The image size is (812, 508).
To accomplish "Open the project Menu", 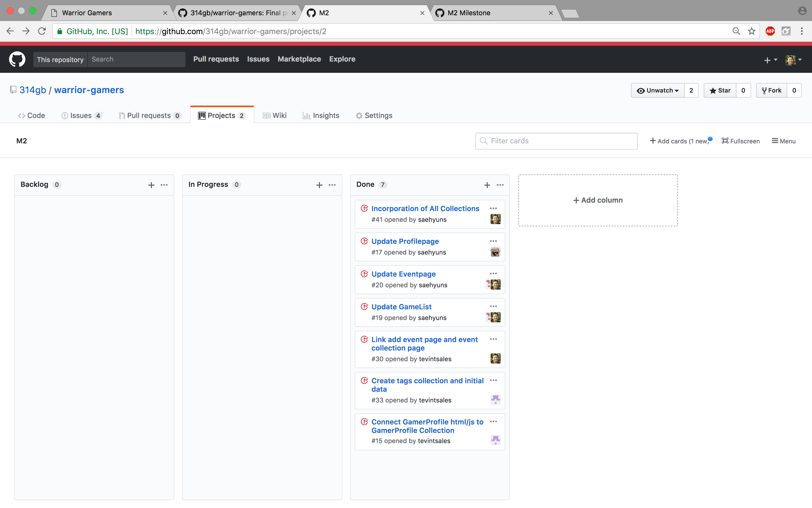I will coord(784,141).
